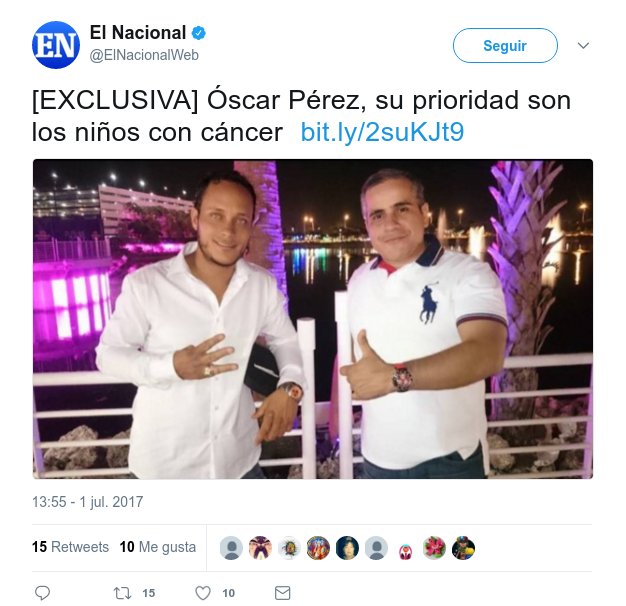View the 15 Retweets list

[x=70, y=547]
